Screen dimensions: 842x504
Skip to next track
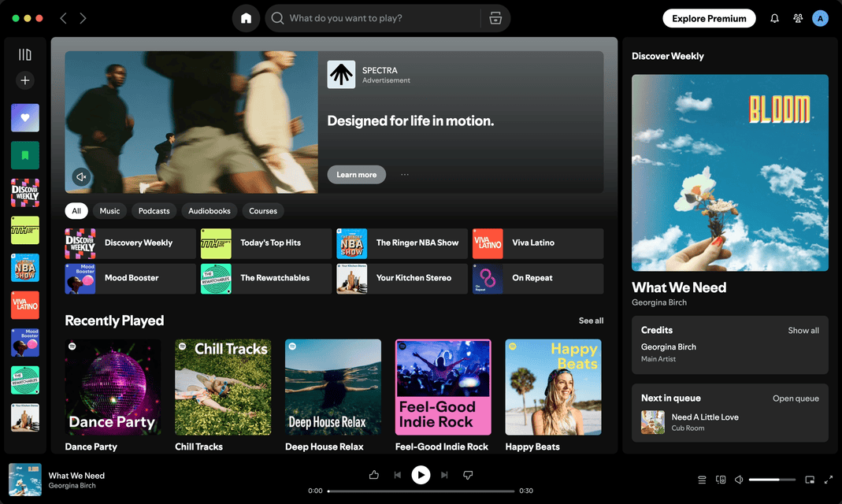[x=444, y=475]
